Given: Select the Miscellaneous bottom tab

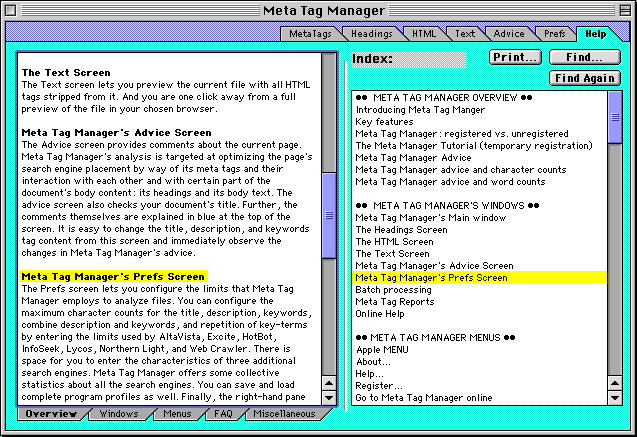Looking at the screenshot, I should [284, 414].
